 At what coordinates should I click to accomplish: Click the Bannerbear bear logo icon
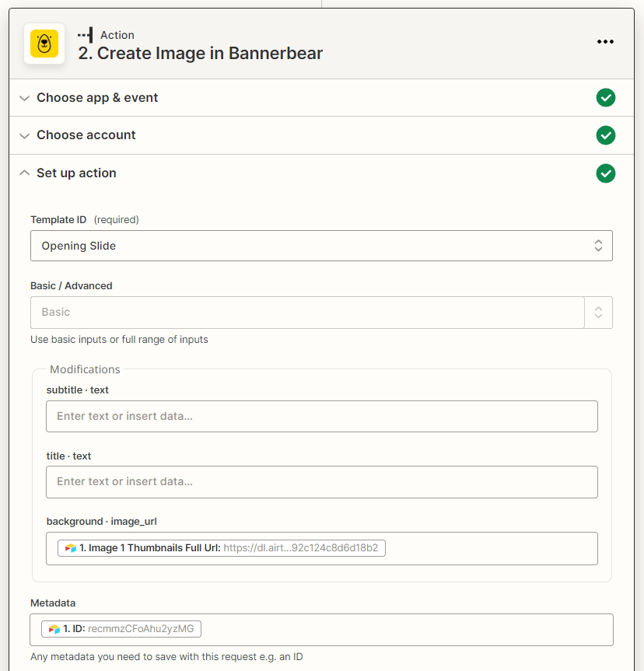pos(44,44)
